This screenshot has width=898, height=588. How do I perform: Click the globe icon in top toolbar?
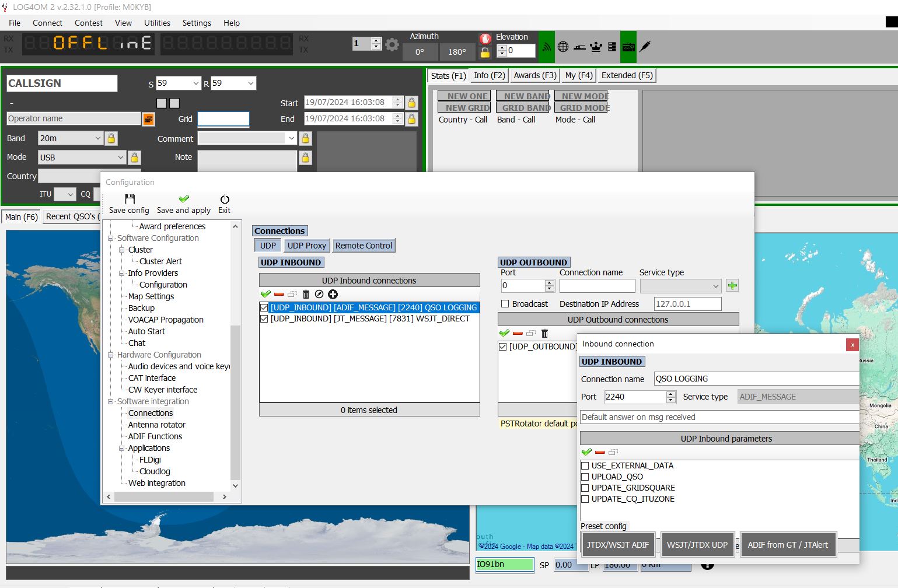click(563, 47)
